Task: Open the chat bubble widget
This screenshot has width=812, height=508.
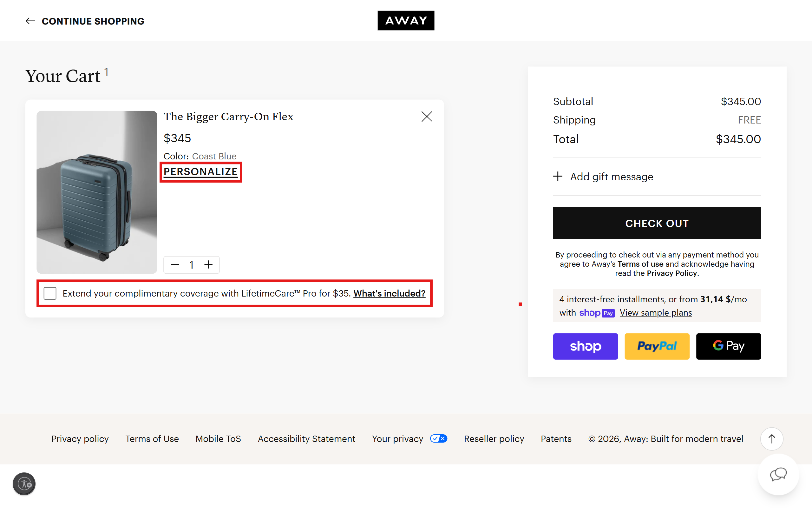Action: (x=778, y=474)
